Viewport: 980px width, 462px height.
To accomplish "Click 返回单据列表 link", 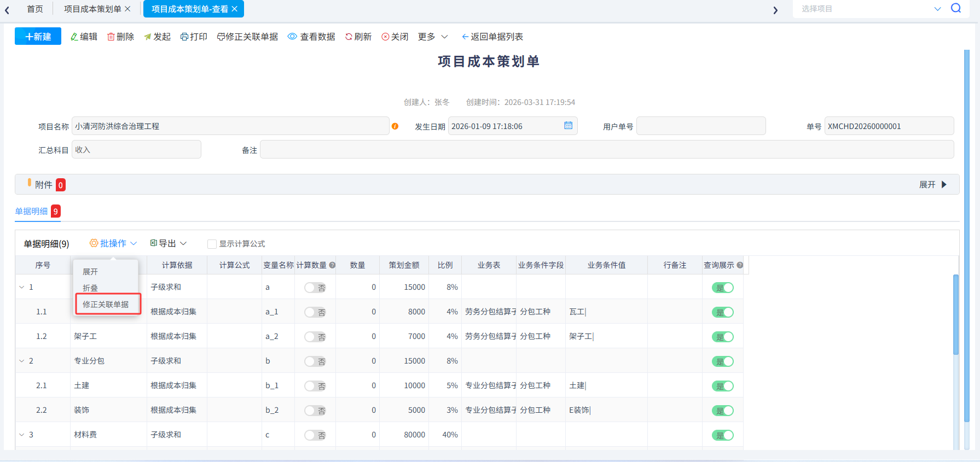I will (492, 37).
